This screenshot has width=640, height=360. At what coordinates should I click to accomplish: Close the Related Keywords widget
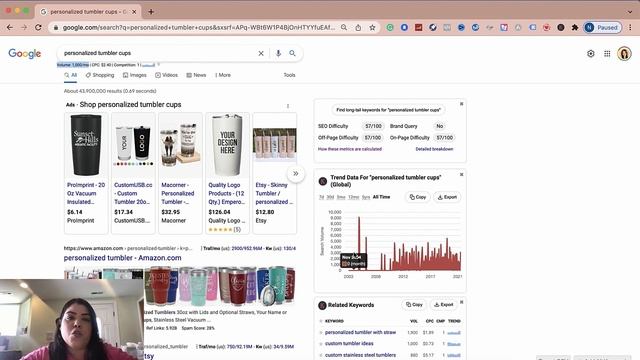461,302
